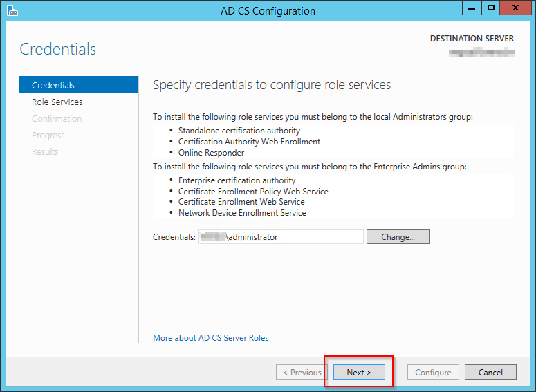The width and height of the screenshot is (536, 392).
Task: Open More about AD CS Server Roles link
Action: (x=211, y=338)
